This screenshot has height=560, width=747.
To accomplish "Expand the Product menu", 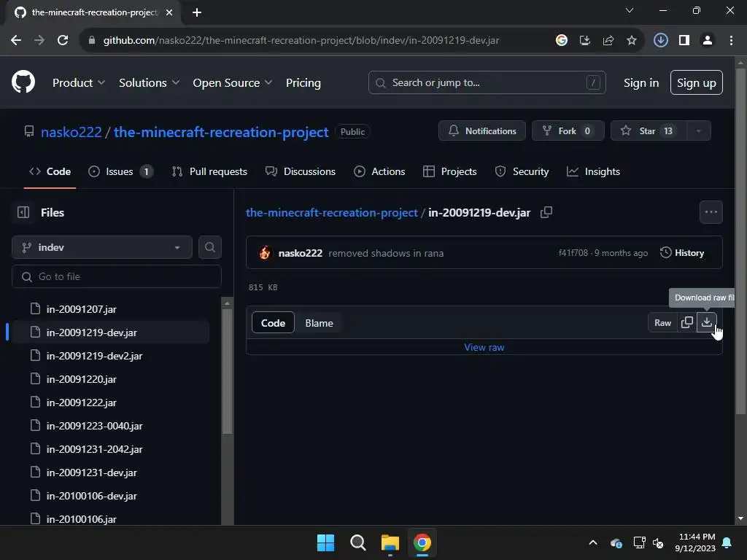I will click(79, 82).
